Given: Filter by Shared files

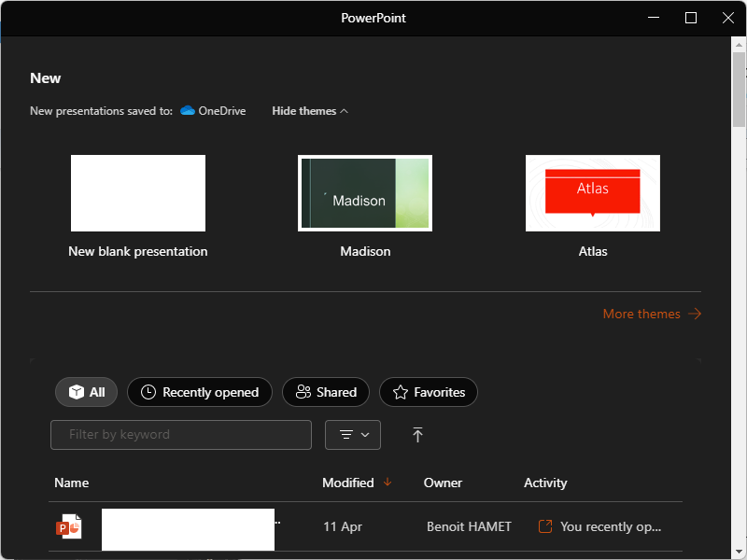Looking at the screenshot, I should [x=326, y=392].
